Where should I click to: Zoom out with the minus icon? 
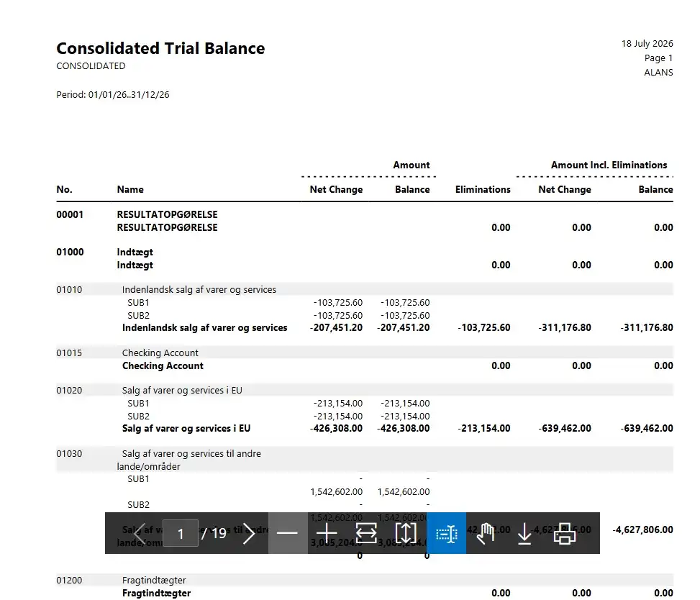[x=288, y=533]
